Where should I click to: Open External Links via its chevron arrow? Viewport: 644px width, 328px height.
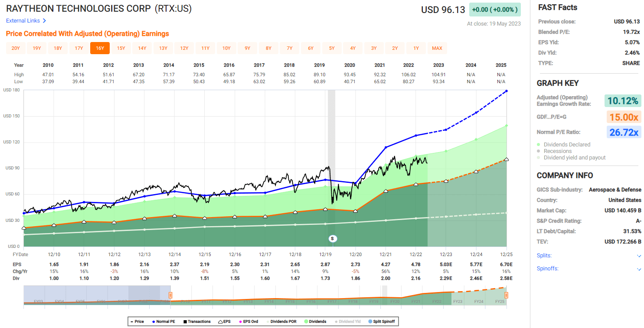pos(45,20)
